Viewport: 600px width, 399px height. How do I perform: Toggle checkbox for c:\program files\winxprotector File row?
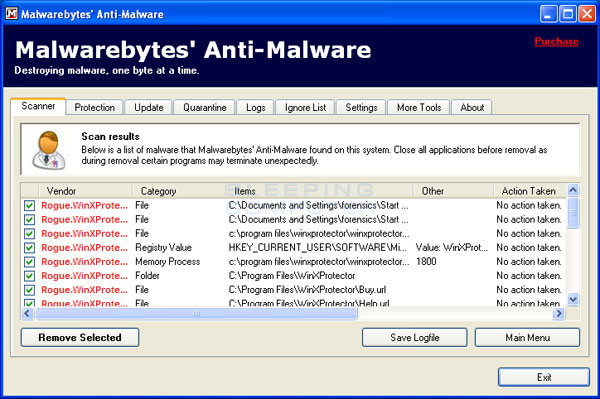[x=29, y=234]
